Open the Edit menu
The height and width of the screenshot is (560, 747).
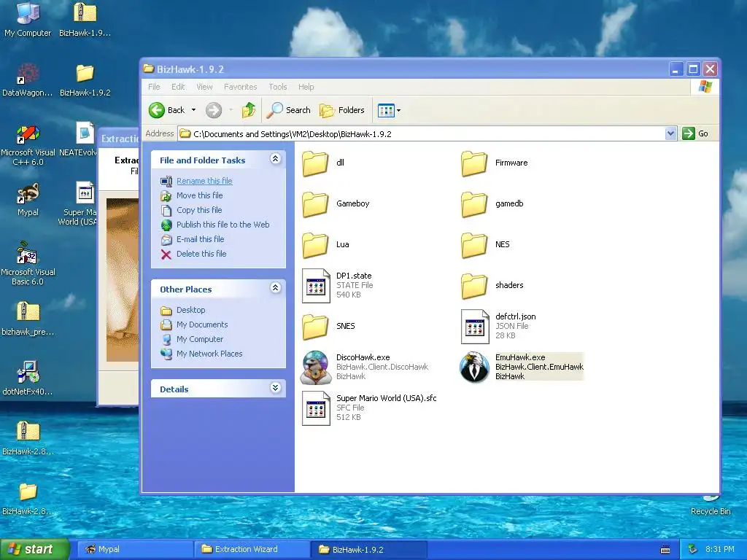[178, 87]
